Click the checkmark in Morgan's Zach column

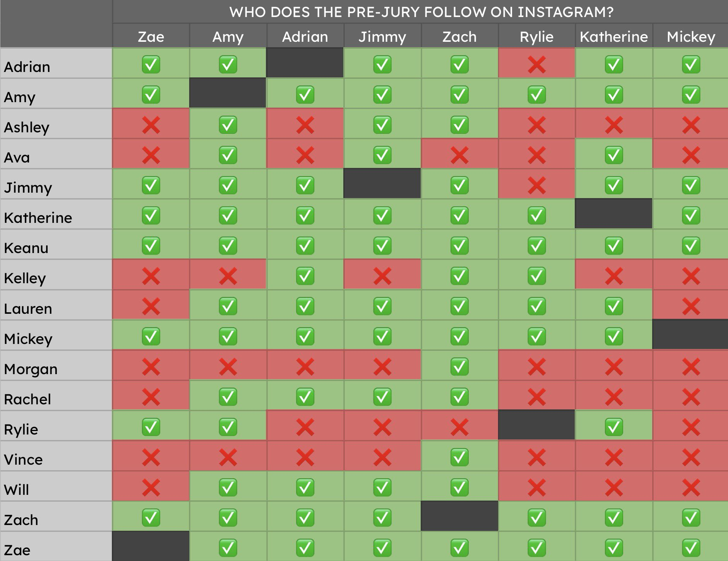(459, 366)
